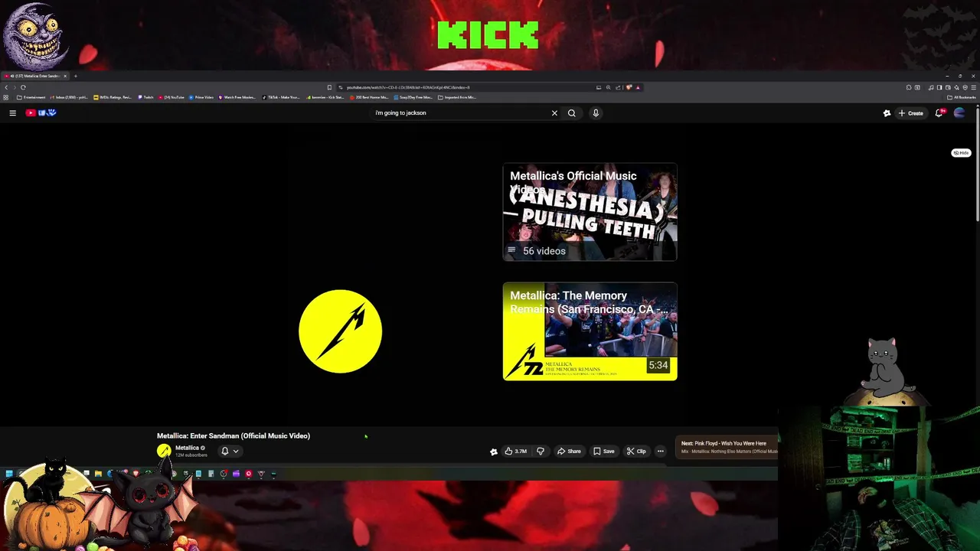Click the browser address bar URL
The image size is (980, 551).
tap(407, 87)
